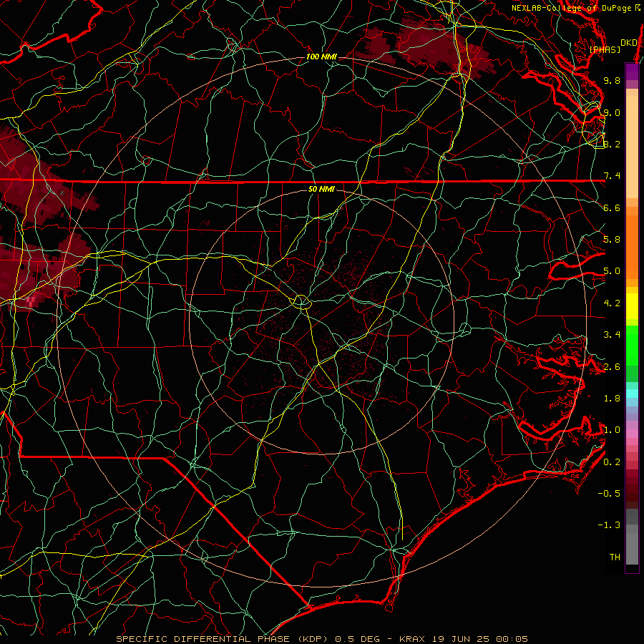Select the 1.0 value on the color scale
Image resolution: width=644 pixels, height=644 pixels.
click(612, 430)
